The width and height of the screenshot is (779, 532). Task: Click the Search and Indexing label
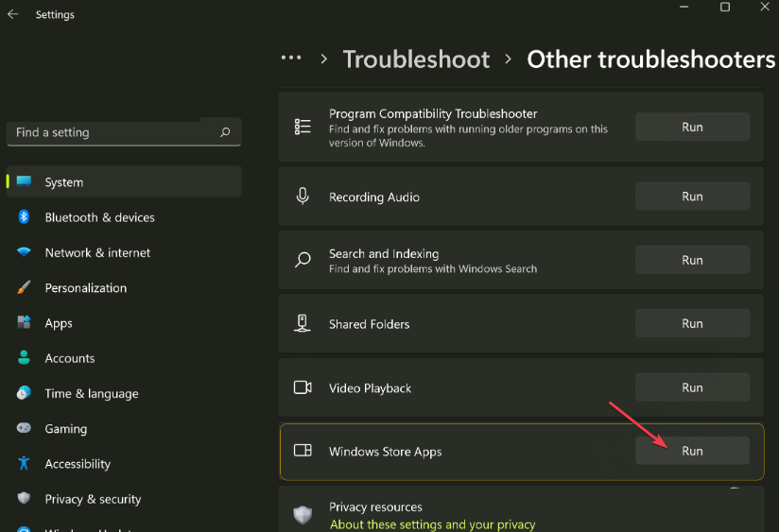tap(384, 253)
